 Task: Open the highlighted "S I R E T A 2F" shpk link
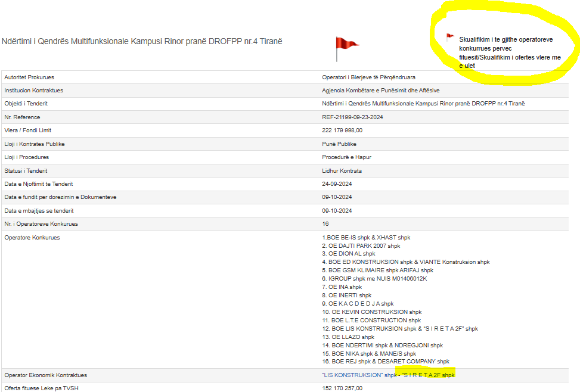point(428,375)
